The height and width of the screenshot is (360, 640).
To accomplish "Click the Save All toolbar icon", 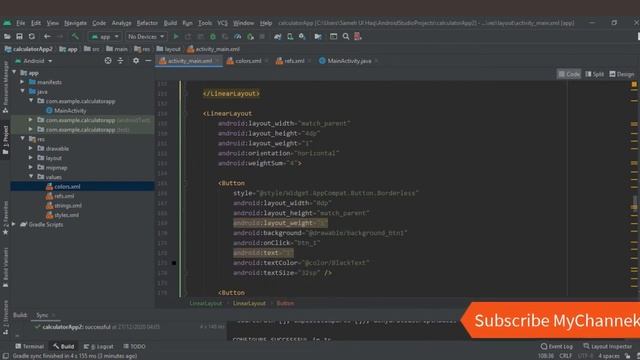I will pos(19,37).
